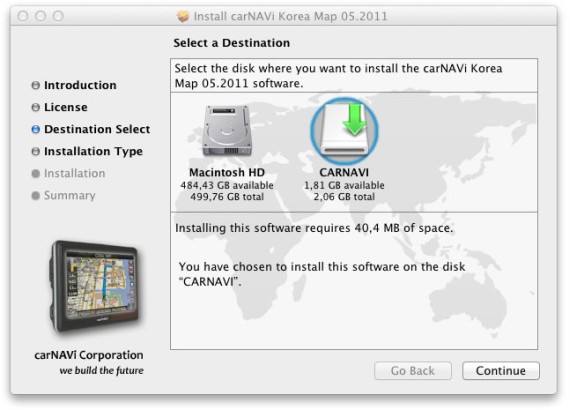Open the Installation Type step label

93,152
